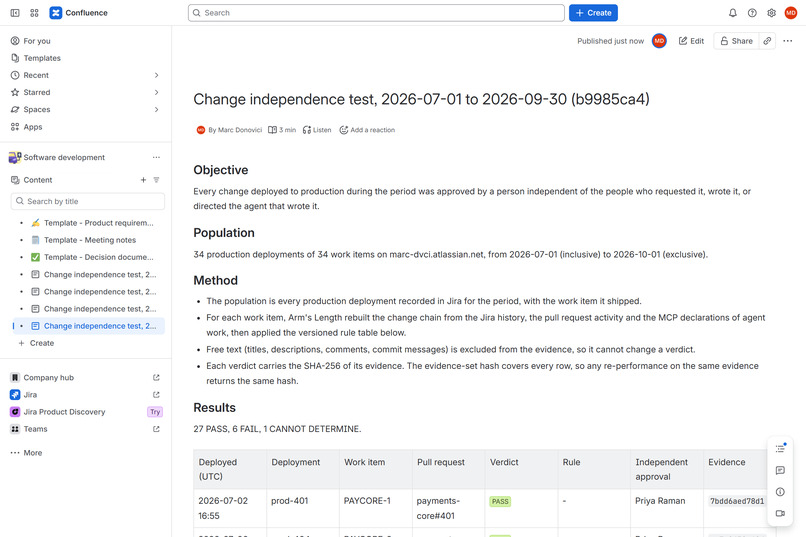The height and width of the screenshot is (537, 806).
Task: Open the notifications bell
Action: coord(732,13)
